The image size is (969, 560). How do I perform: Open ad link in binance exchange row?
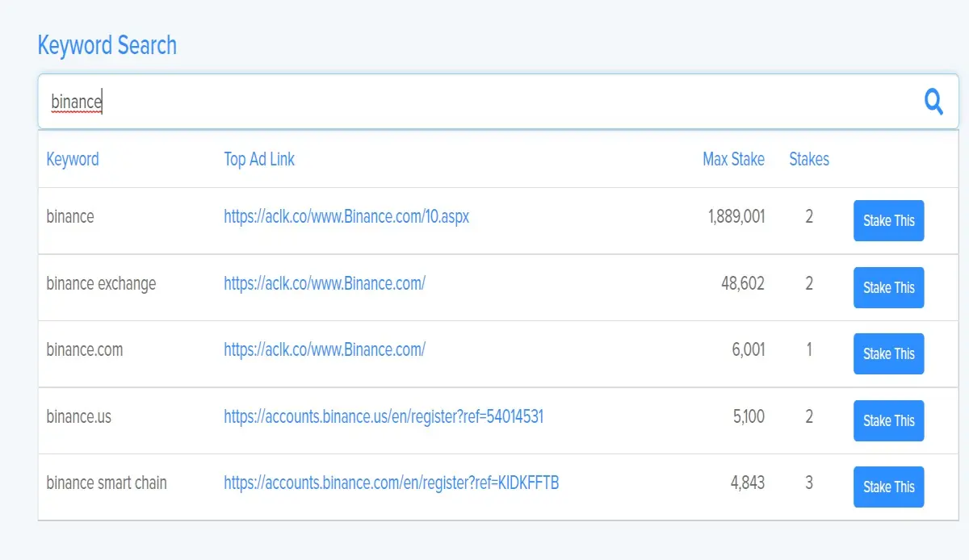pos(325,283)
